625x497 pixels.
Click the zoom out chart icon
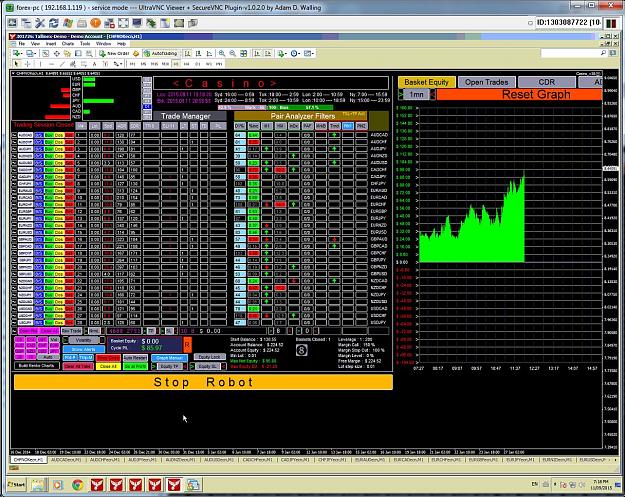232,53
